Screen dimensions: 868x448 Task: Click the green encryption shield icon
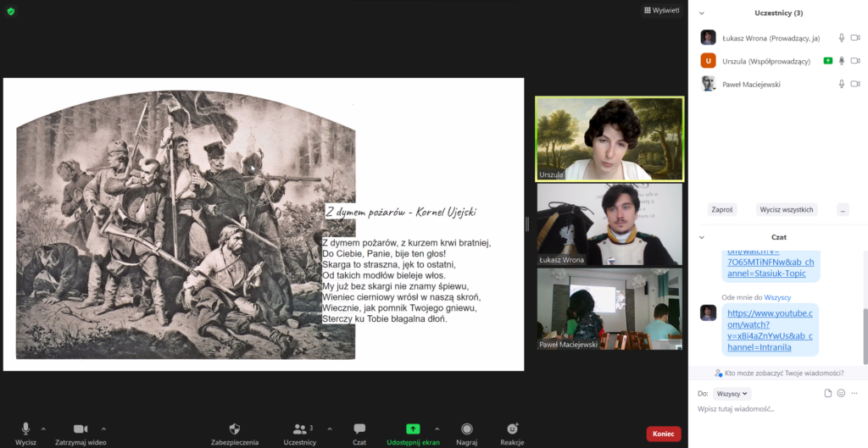pos(10,11)
